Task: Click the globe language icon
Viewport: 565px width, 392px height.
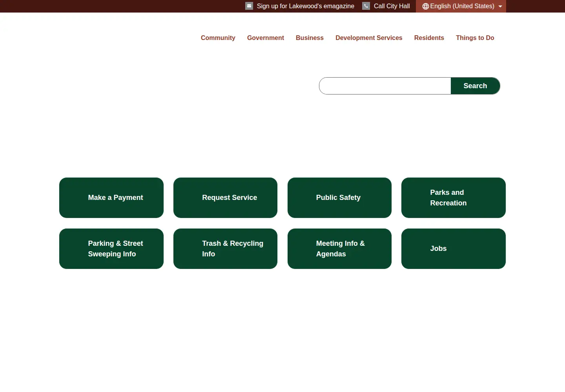Action: [425, 6]
